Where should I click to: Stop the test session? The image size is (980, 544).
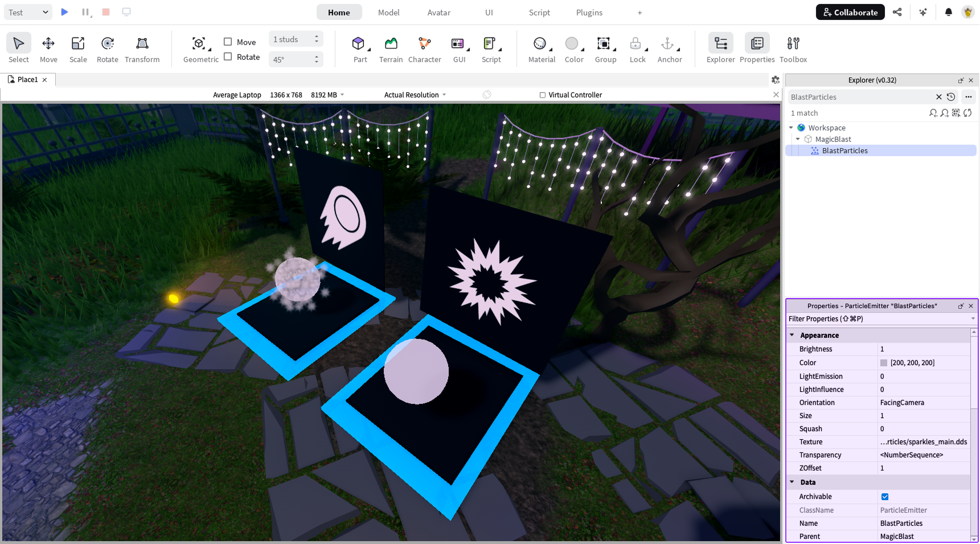click(106, 12)
